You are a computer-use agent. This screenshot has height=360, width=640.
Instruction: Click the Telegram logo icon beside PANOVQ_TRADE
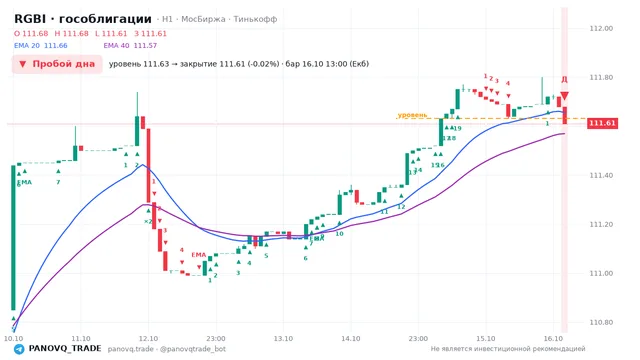point(19,349)
